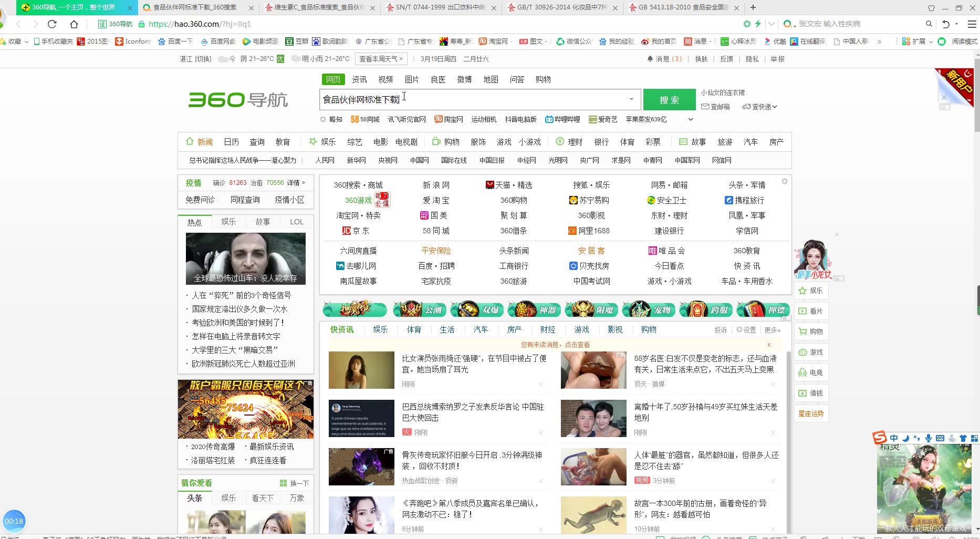Open the 58同城 shortcut icon
This screenshot has height=539, width=980.
click(x=355, y=119)
